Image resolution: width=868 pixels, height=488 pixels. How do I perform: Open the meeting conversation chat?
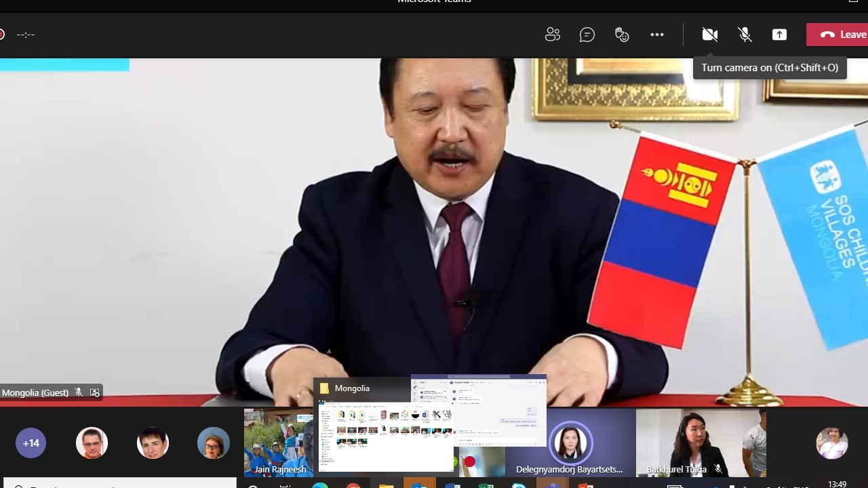click(x=587, y=35)
